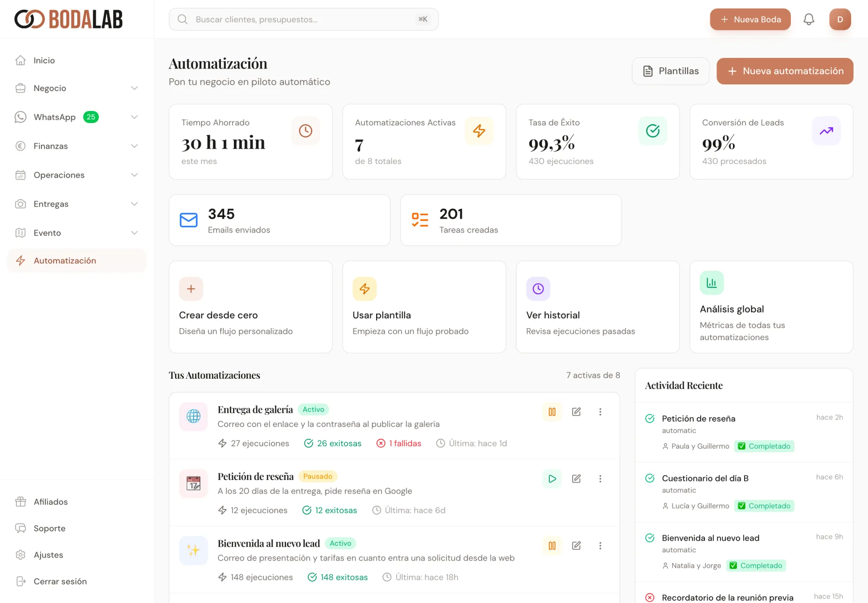Open more options for Bienvenida al nuevo lead
Screen dimensions: 868x603
(600, 546)
